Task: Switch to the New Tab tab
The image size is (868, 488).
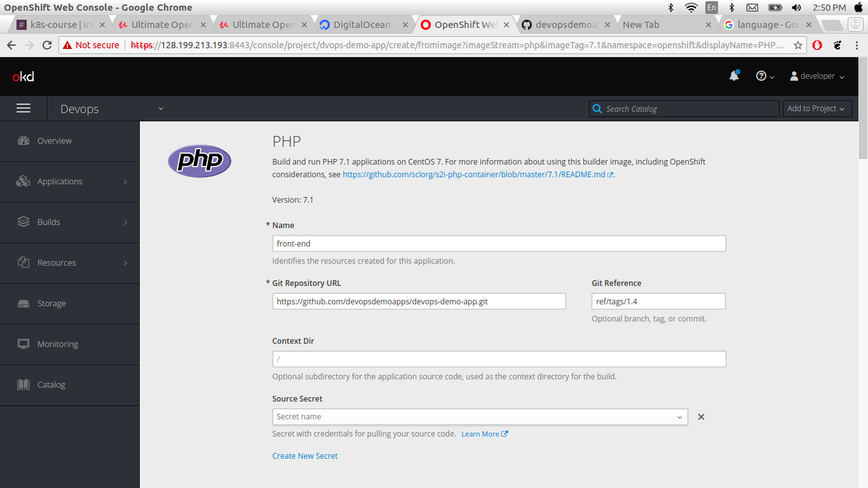Action: [x=666, y=25]
